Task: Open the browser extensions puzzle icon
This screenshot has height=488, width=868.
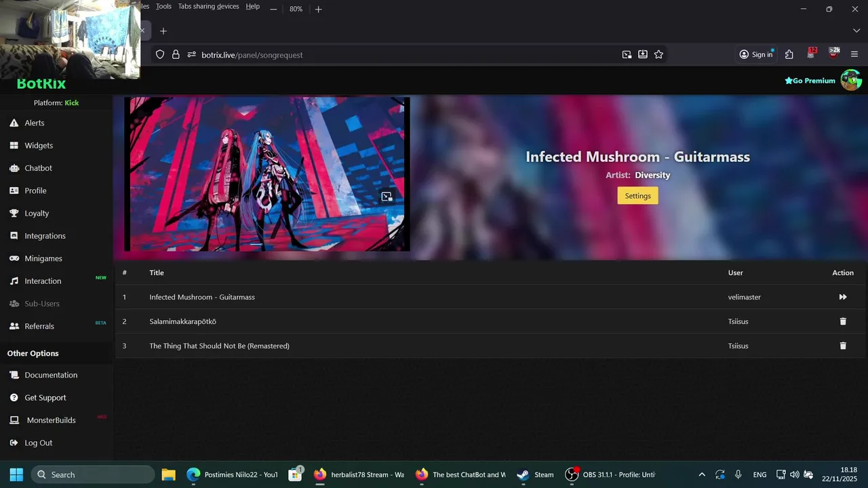Action: [x=789, y=55]
